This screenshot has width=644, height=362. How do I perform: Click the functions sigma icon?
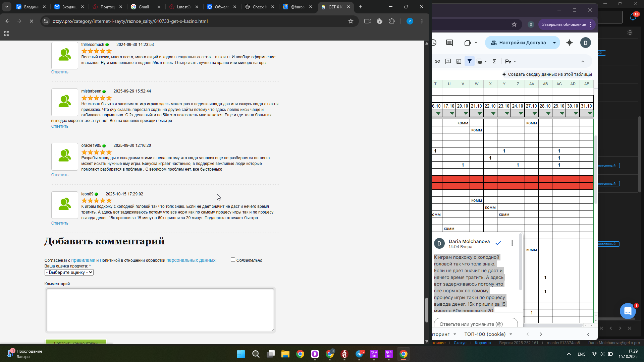494,61
